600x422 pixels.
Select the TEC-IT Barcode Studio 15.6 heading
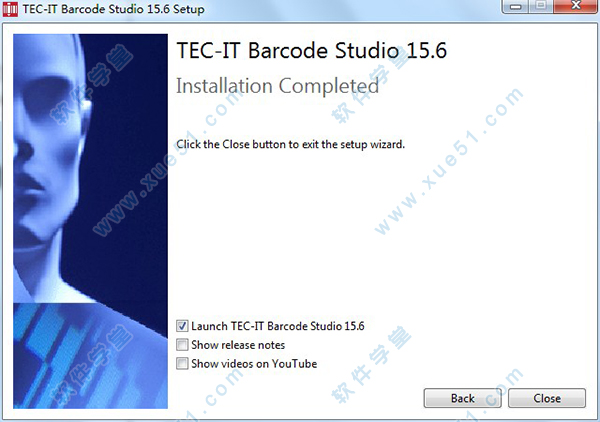click(x=311, y=51)
